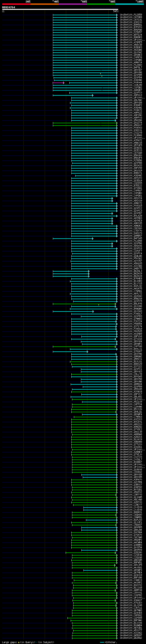Select the UniRef100_Q7NN83 label
This screenshot has width=146, height=644.
point(131,319)
